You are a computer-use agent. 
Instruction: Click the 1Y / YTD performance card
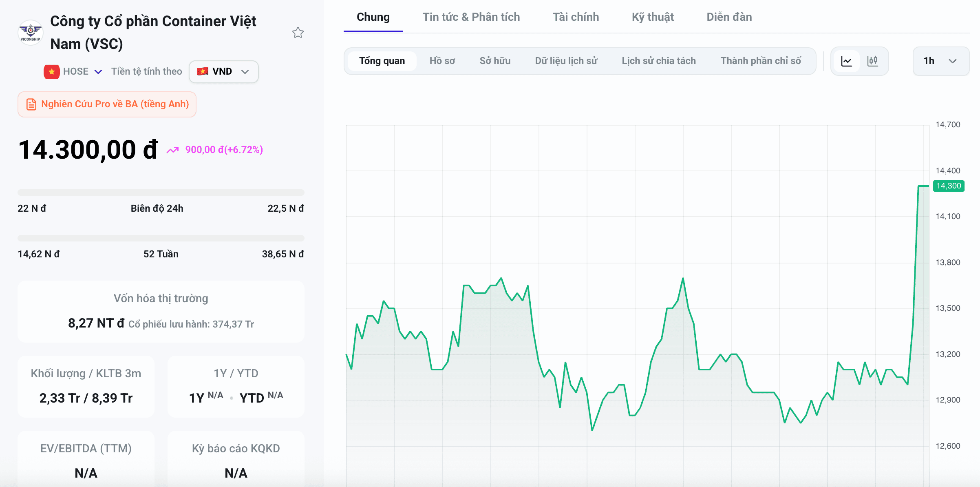point(236,387)
